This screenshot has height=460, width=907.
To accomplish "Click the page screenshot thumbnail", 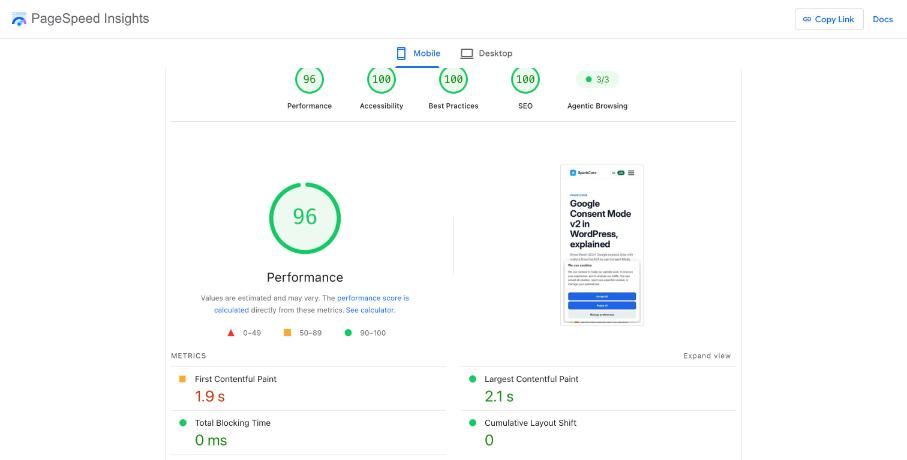I will click(x=602, y=245).
